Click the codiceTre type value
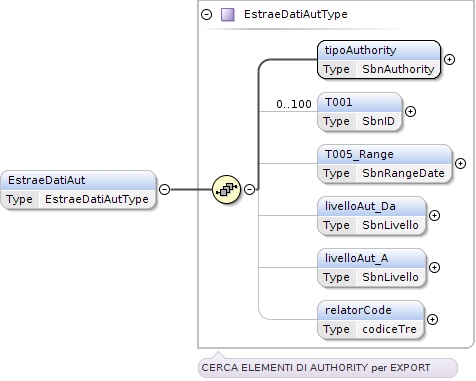 coord(389,329)
